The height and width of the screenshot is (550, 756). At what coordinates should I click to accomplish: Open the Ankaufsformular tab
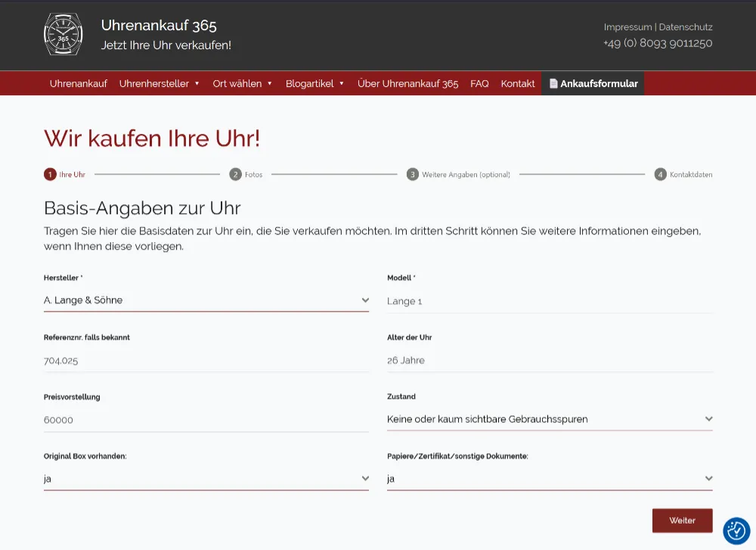[x=593, y=84]
